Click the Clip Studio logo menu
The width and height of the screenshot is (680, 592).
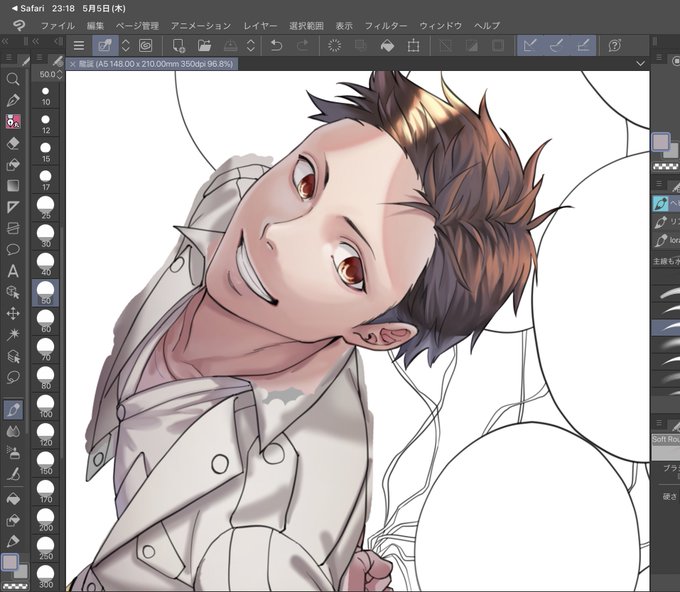tap(18, 26)
